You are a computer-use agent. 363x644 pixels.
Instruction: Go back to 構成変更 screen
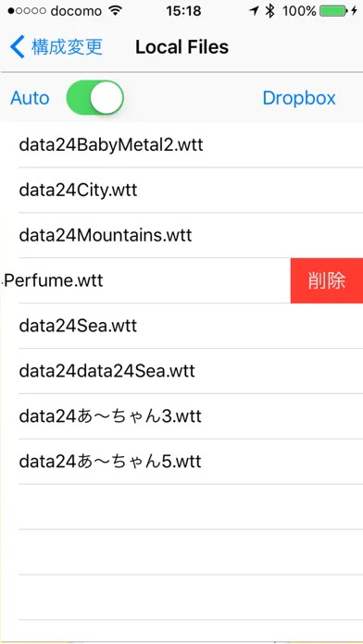click(x=56, y=47)
